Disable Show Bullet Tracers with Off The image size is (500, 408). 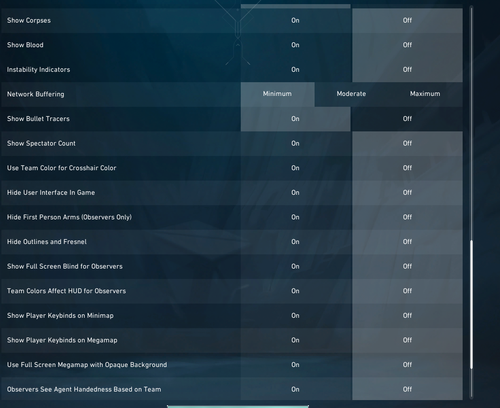pyautogui.click(x=407, y=119)
